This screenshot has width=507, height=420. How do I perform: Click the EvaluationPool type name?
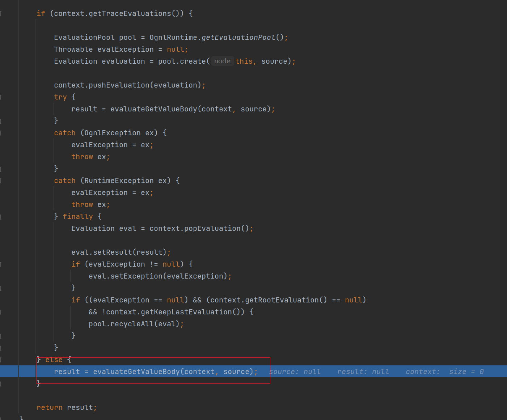[x=84, y=37]
